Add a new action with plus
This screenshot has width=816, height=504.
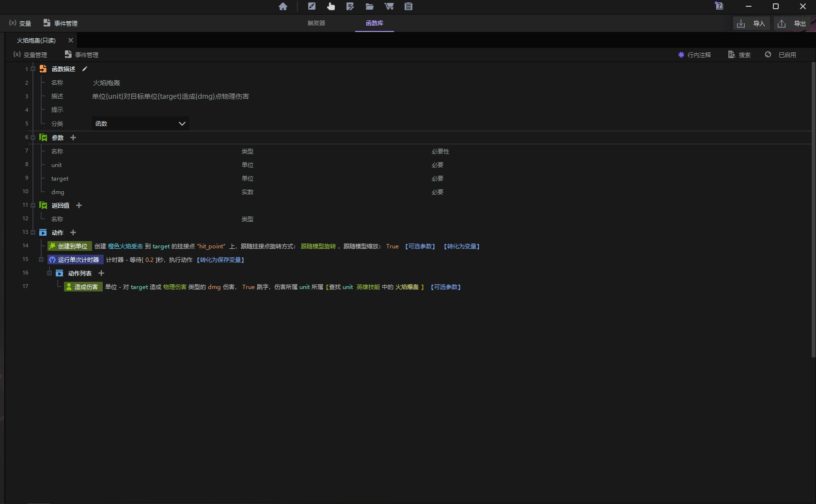point(73,232)
